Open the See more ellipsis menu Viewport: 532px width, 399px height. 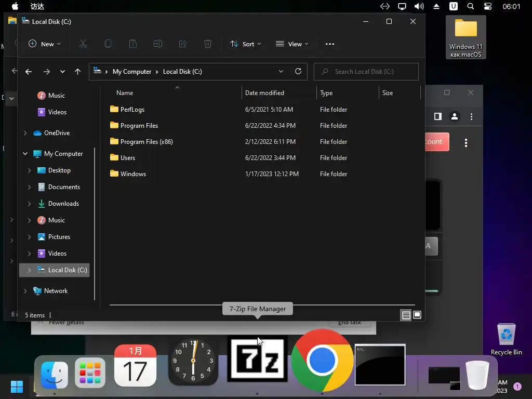[330, 44]
